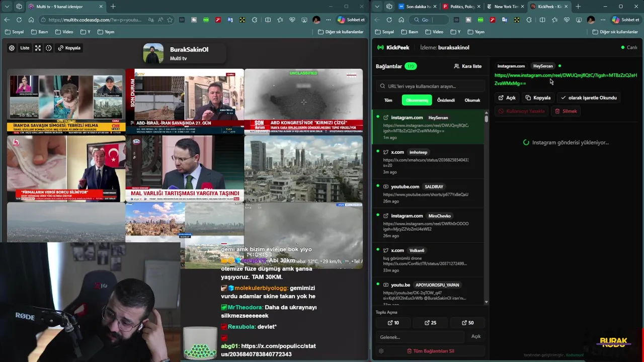
Task: Click Kopyala link button in Multi tv
Action: pyautogui.click(x=69, y=48)
